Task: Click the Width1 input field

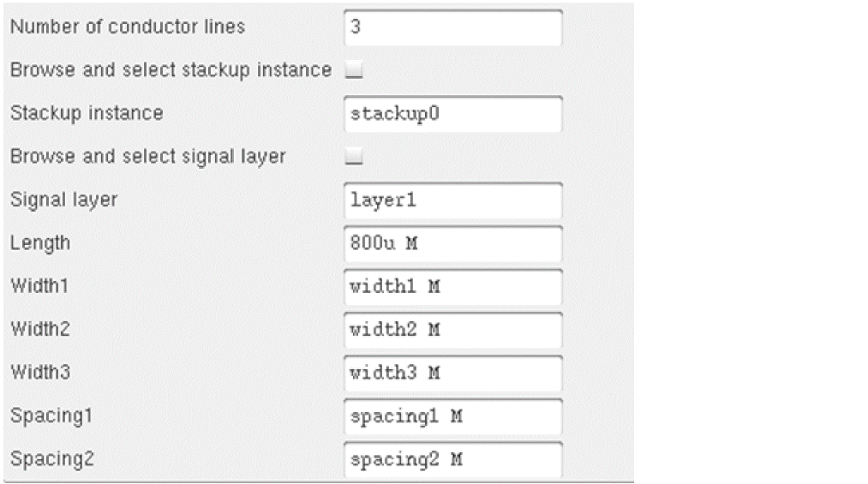Action: click(x=452, y=287)
